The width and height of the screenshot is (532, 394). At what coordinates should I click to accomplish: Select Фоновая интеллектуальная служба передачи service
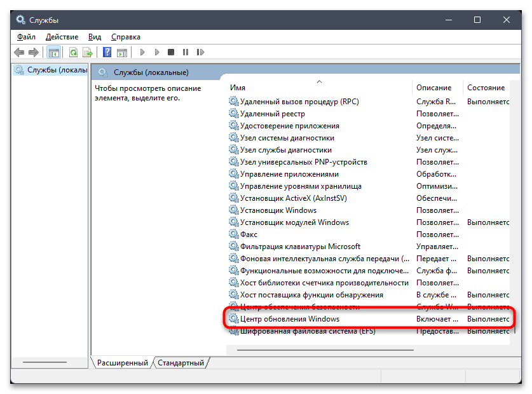click(x=325, y=259)
